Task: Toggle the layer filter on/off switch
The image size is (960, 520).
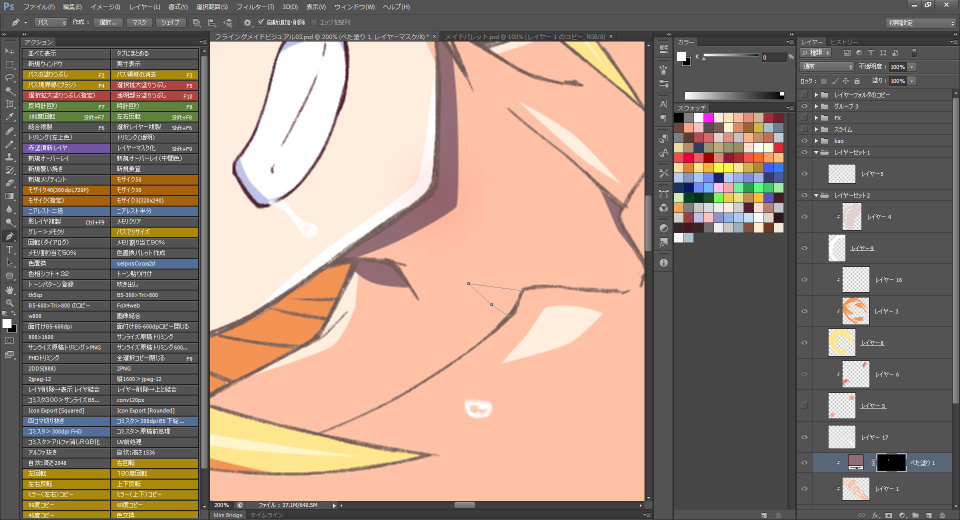Action: tap(914, 53)
